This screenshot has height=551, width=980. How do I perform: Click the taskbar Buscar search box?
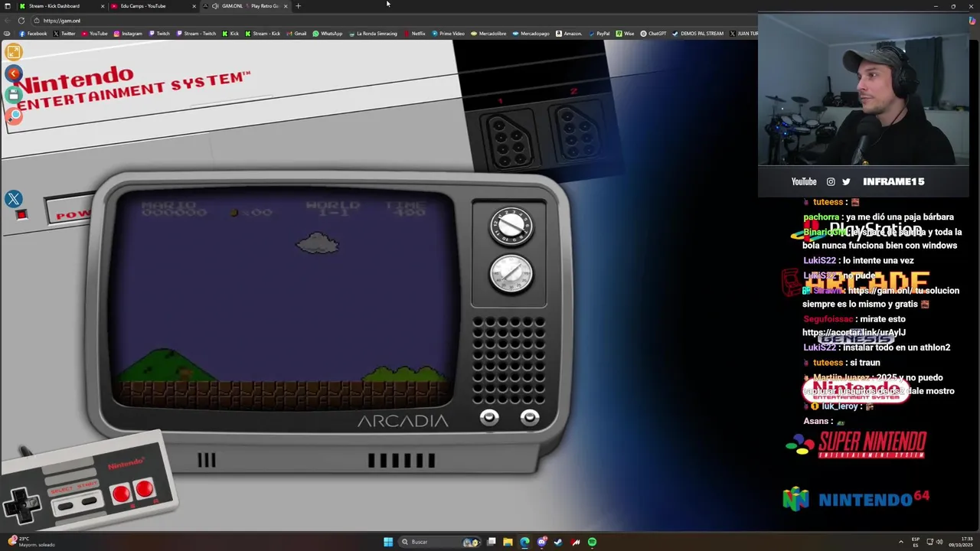pyautogui.click(x=439, y=542)
